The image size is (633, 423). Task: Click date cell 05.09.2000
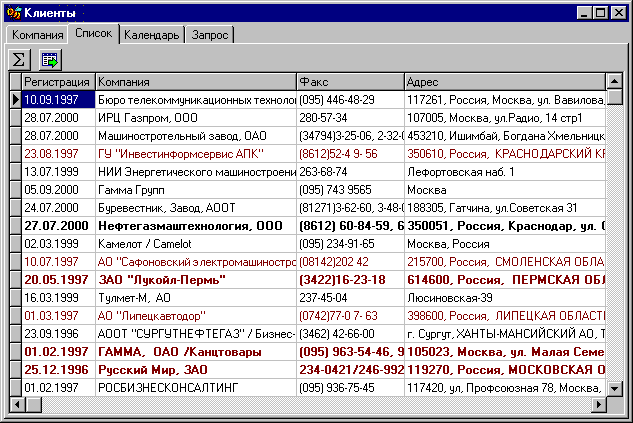click(x=59, y=190)
